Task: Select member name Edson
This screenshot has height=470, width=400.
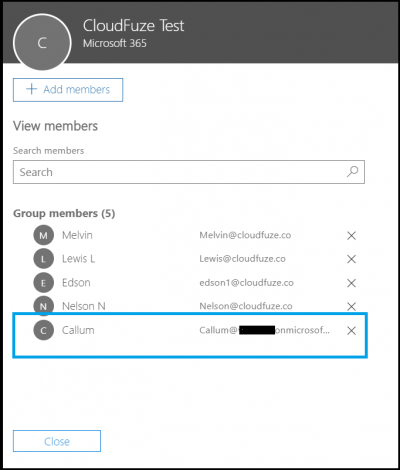Action: click(76, 283)
